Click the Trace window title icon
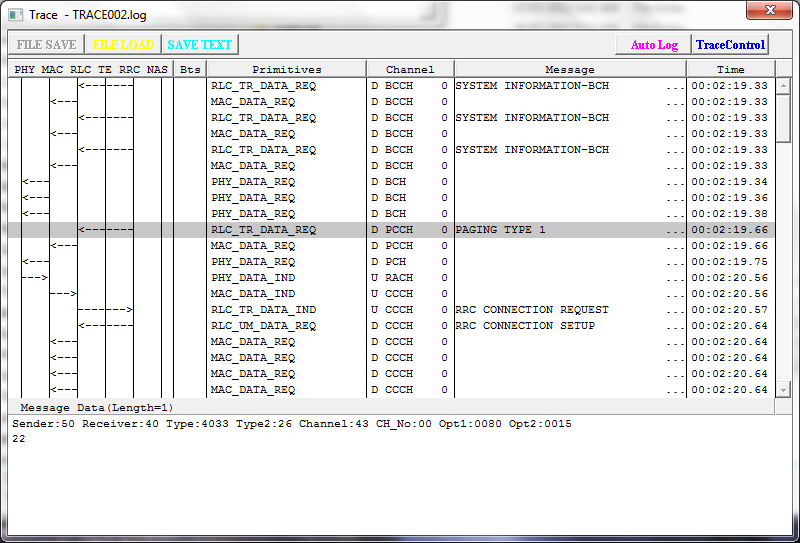This screenshot has height=543, width=800. (x=16, y=14)
